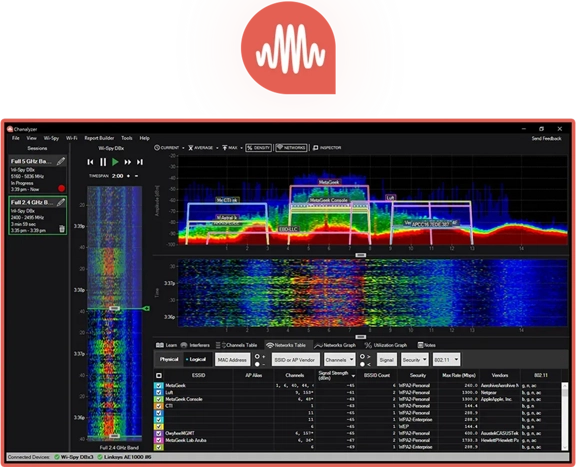The height and width of the screenshot is (467, 576).
Task: Open the File menu
Action: point(15,138)
